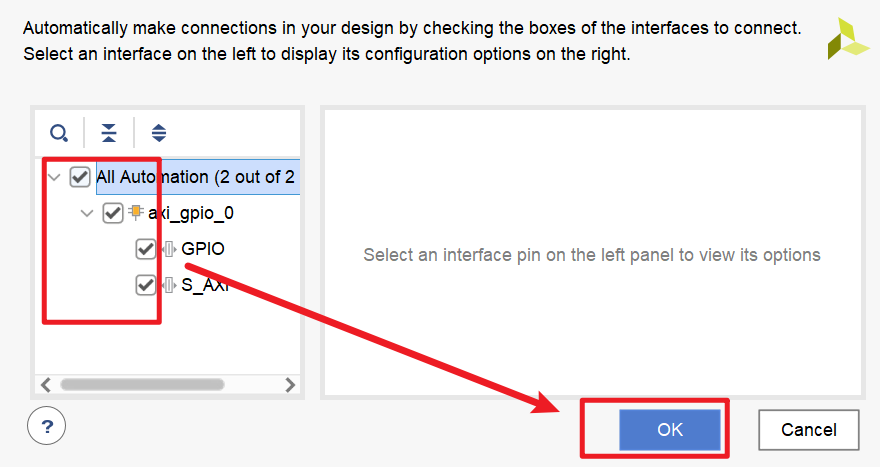This screenshot has width=880, height=467.
Task: Toggle the axi_gpio_0 checkbox
Action: [x=113, y=213]
